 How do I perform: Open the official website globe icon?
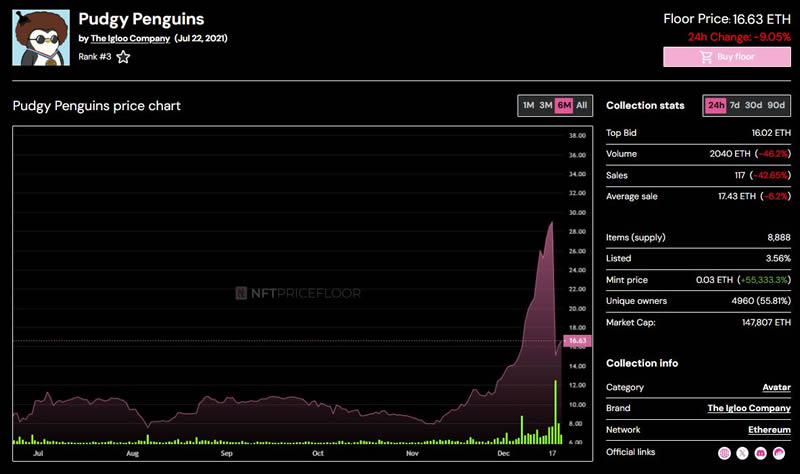point(726,454)
